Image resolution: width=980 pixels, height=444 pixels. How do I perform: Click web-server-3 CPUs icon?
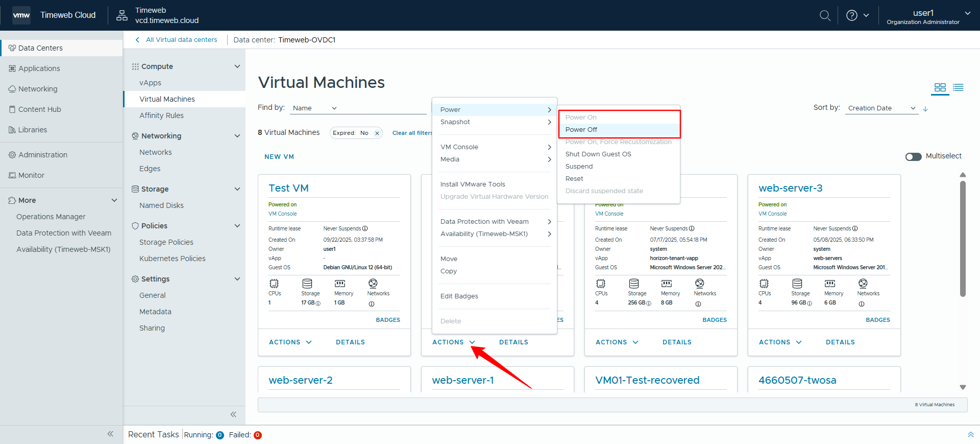click(x=764, y=284)
